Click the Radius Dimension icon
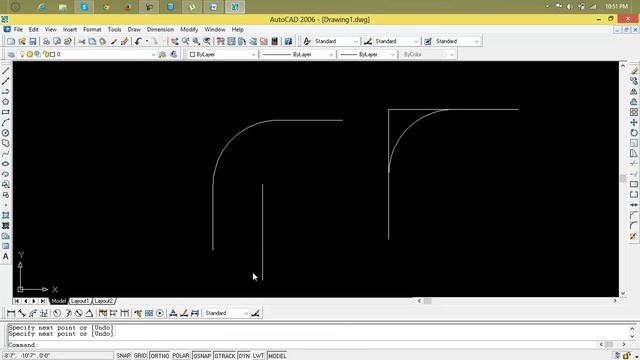This screenshot has width=640, height=360. coord(57,313)
